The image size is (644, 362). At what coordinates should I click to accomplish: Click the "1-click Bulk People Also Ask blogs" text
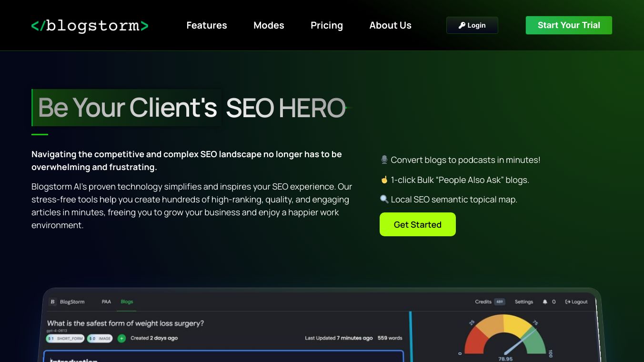tap(460, 180)
